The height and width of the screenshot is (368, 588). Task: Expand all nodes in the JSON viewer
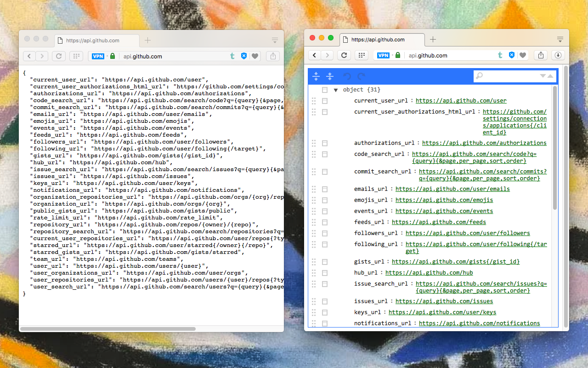[x=316, y=76]
